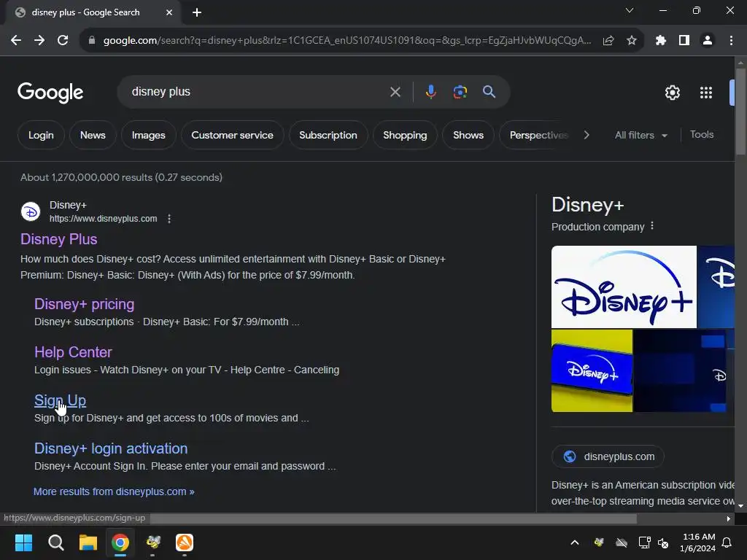
Task: Show hidden system tray icons
Action: pos(575,542)
